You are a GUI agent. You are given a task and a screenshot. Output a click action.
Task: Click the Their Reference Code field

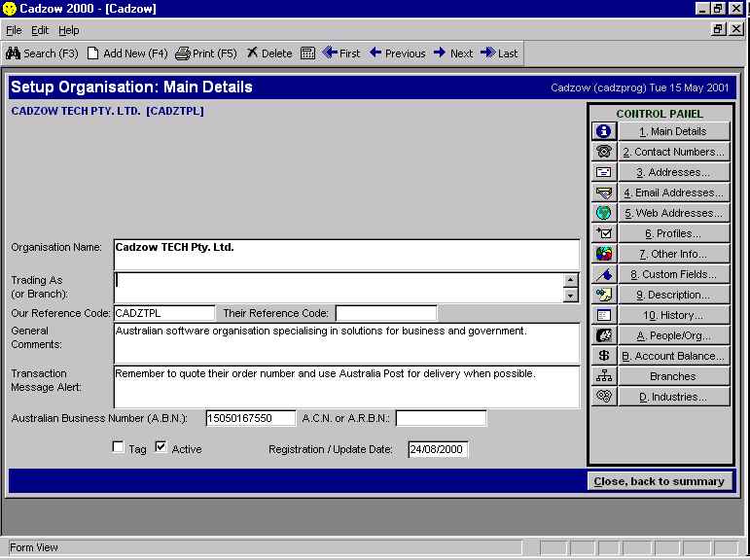386,313
